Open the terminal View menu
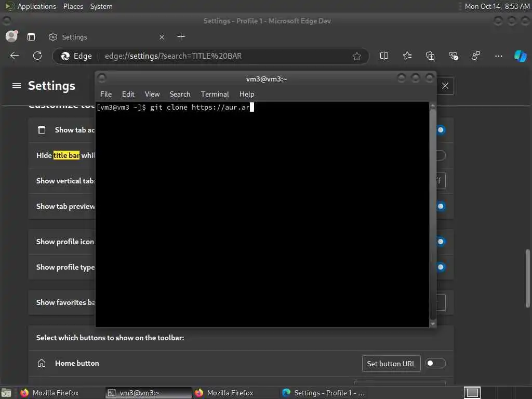532x399 pixels. pyautogui.click(x=152, y=95)
